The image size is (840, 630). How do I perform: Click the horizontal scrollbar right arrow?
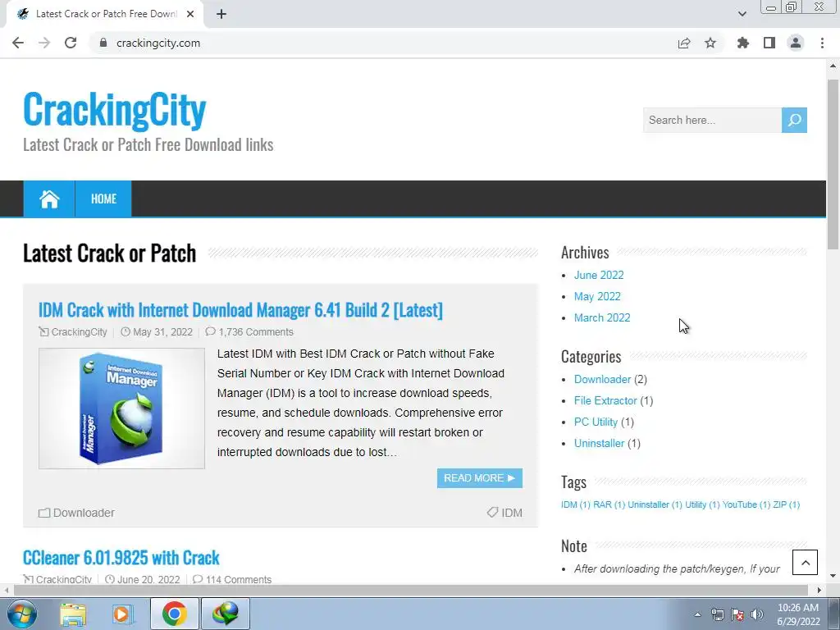(819, 591)
